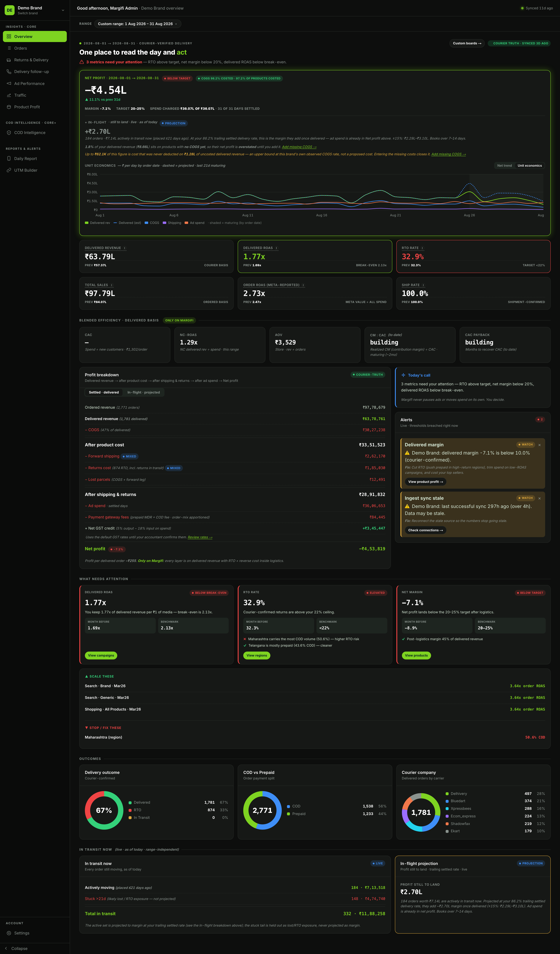Click first Add missing COGS link
Image resolution: width=560 pixels, height=954 pixels.
click(299, 147)
